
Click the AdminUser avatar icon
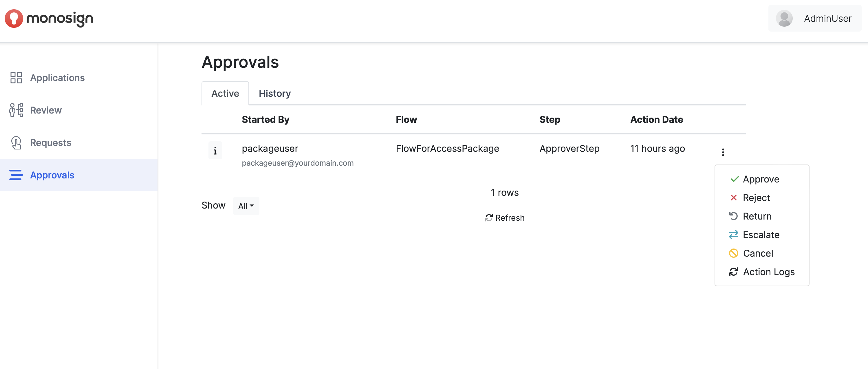(784, 19)
